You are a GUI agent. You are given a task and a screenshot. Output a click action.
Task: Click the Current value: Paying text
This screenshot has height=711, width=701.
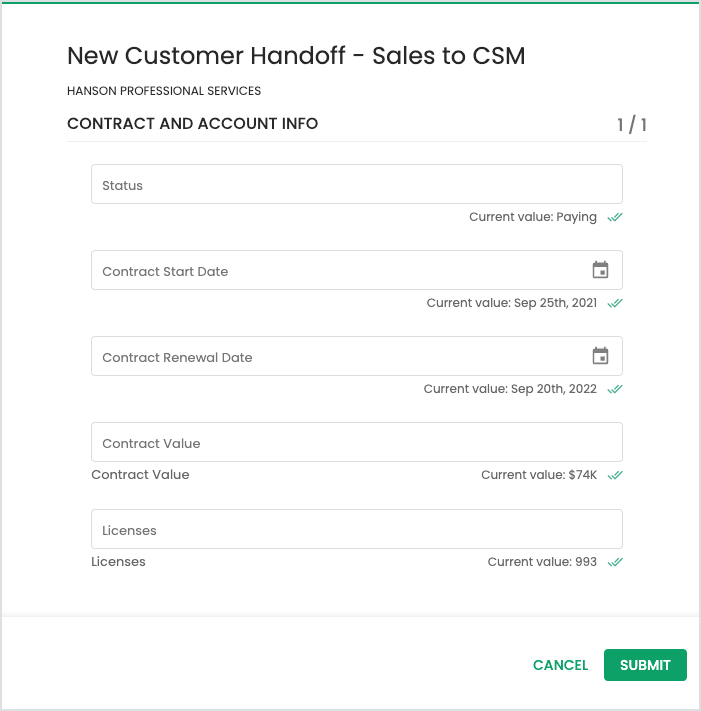tap(533, 217)
